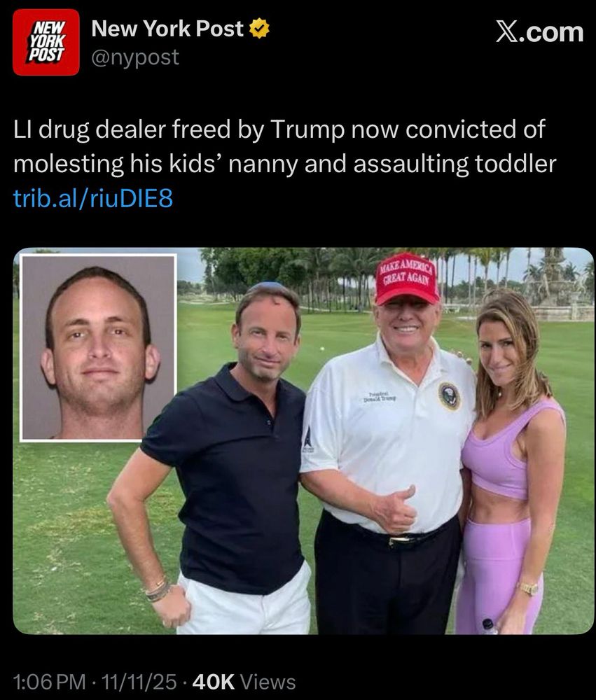Click the gold verified checkmark badge
Viewport: 596px width, 700px height.
tap(258, 29)
